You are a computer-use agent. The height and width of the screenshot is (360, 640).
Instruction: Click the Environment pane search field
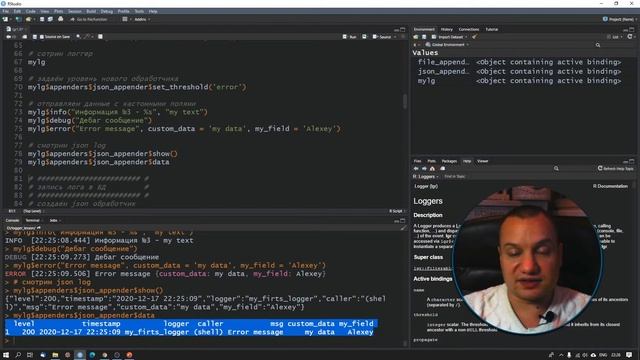point(614,45)
